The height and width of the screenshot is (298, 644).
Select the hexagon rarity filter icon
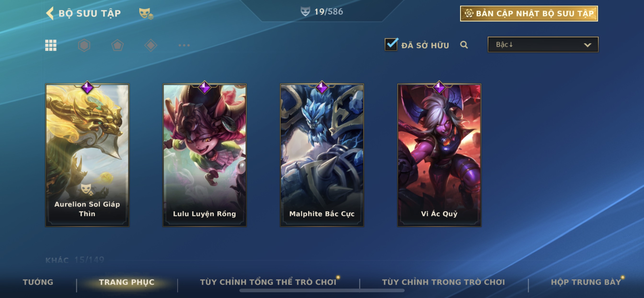84,45
